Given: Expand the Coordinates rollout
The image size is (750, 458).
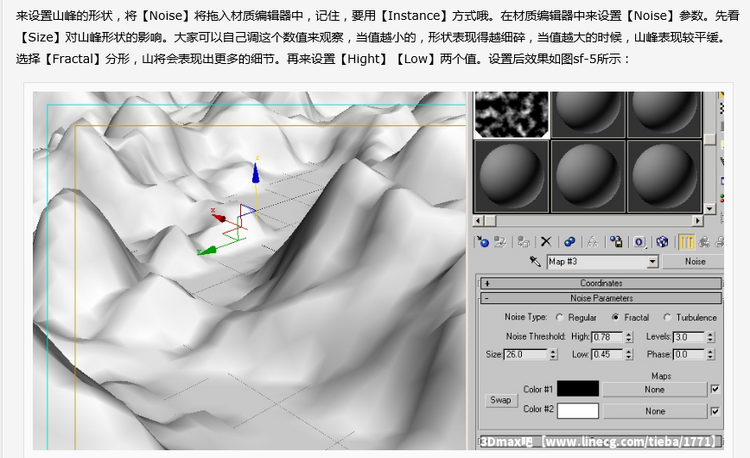Looking at the screenshot, I should 601,283.
